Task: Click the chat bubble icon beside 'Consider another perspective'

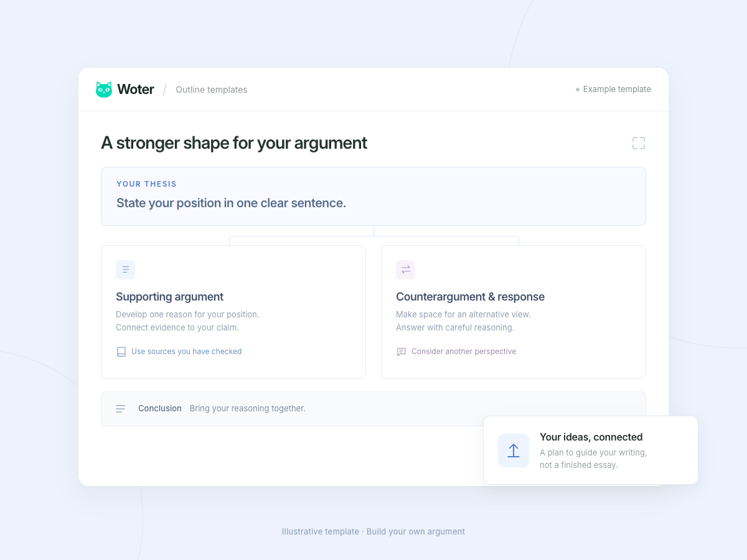Action: 402,352
